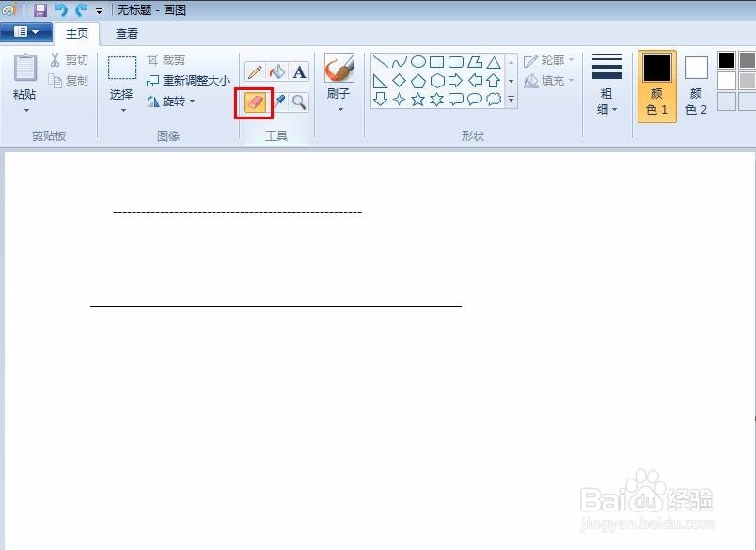Click the 粘贴 clipboard icon
This screenshot has width=756, height=550.
pos(25,68)
